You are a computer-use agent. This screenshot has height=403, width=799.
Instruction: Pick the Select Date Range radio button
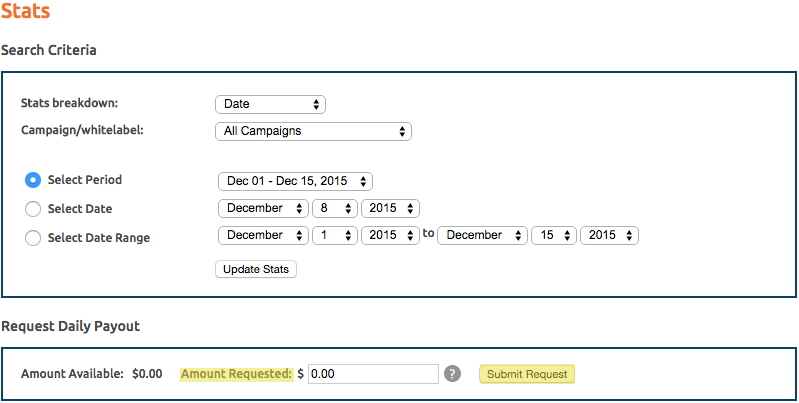pos(33,238)
